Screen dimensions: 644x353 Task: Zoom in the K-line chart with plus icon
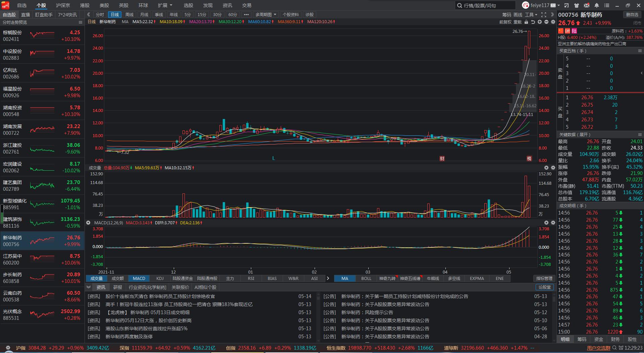point(540,22)
